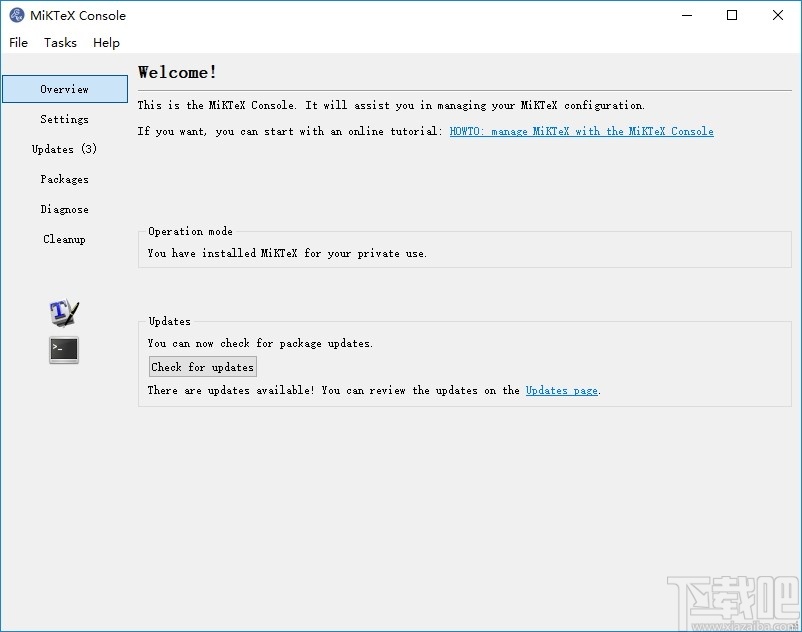Minimize the MiKTeX Console window

coord(686,16)
